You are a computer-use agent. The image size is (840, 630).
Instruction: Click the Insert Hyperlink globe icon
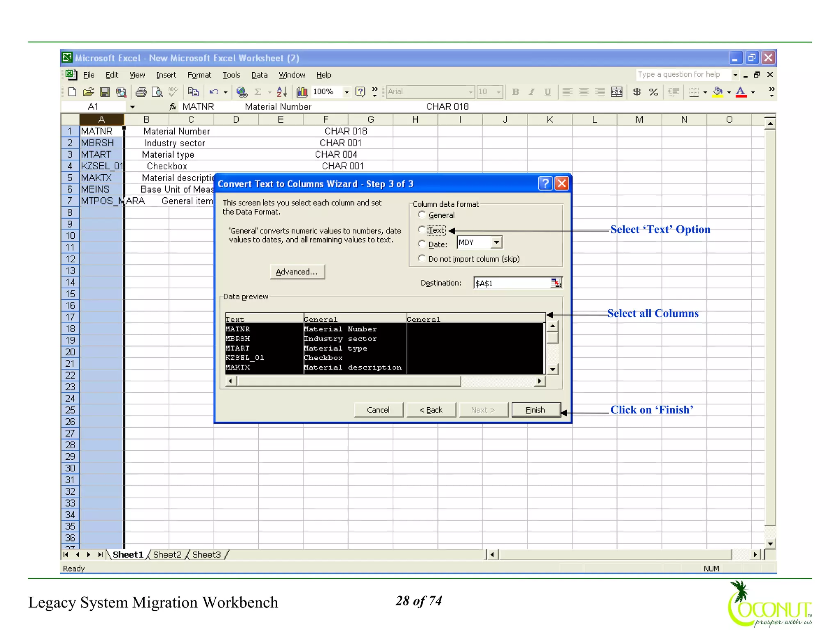[x=242, y=92]
